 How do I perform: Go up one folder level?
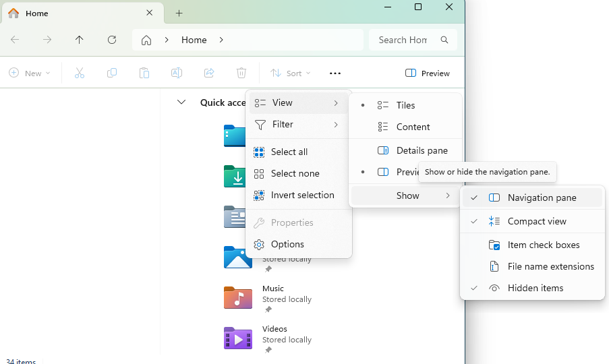click(79, 40)
